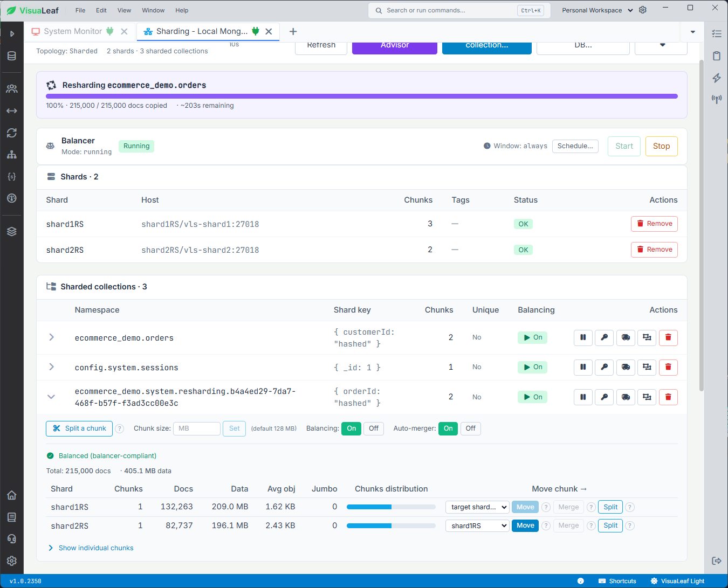Screen dimensions: 728x588
Task: Remove shard1RS shard
Action: coord(654,224)
